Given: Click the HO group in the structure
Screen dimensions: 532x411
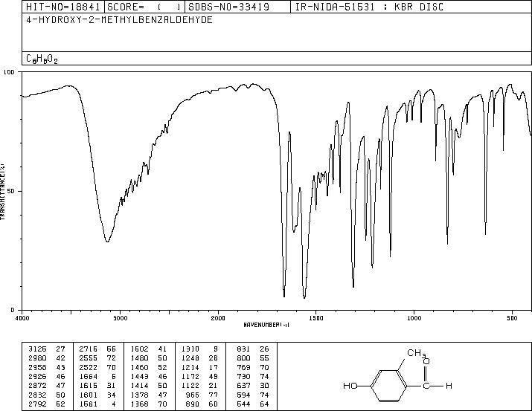Looking at the screenshot, I should click(x=350, y=386).
